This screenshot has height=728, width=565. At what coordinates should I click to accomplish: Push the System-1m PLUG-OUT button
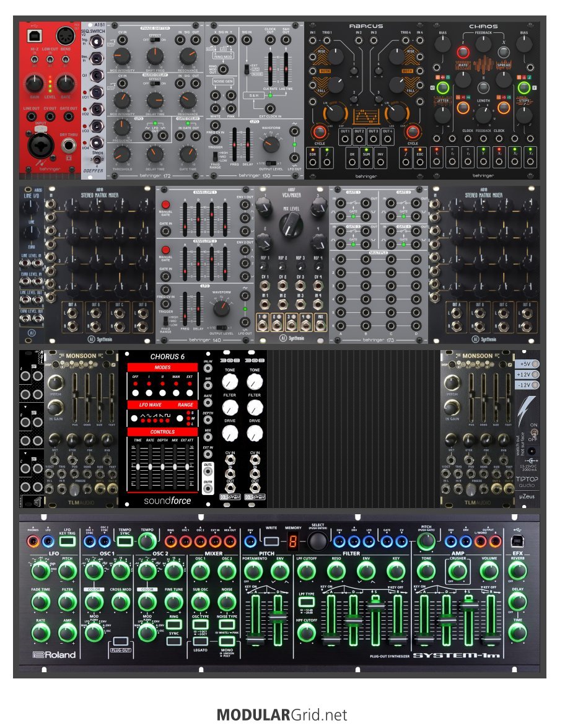[120, 642]
